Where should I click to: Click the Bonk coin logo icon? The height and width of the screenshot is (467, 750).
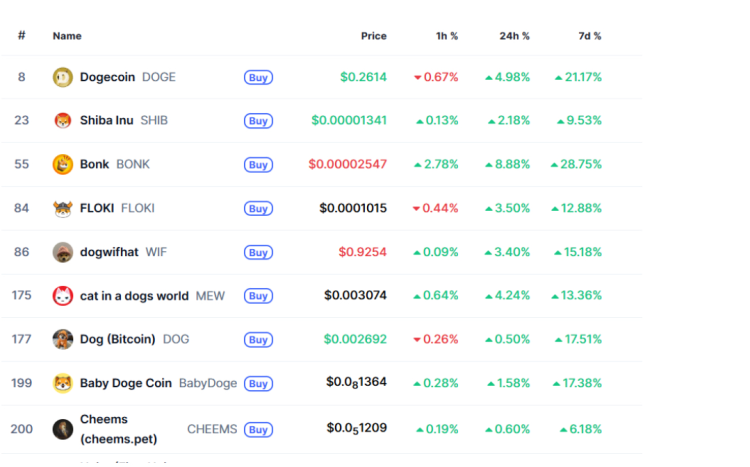pyautogui.click(x=63, y=164)
